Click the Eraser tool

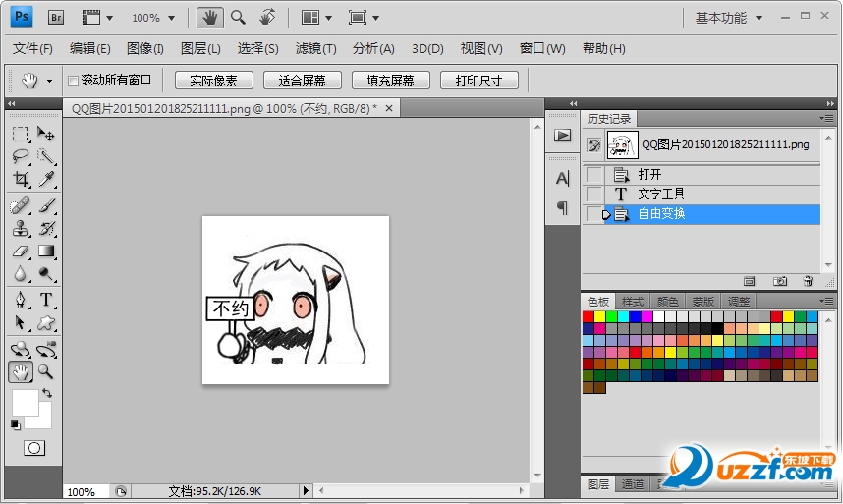point(21,252)
